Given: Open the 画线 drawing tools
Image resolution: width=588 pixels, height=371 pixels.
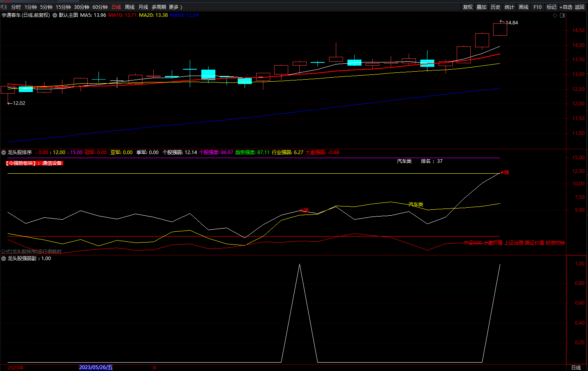Looking at the screenshot, I should coord(524,7).
